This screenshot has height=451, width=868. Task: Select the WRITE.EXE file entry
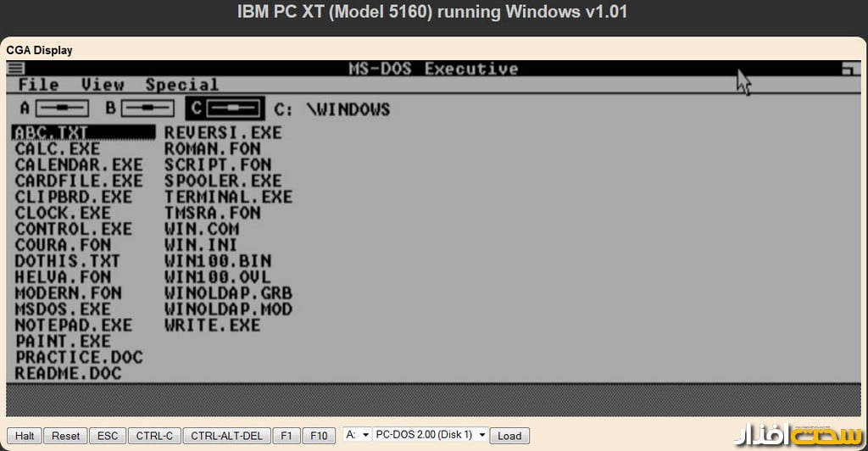click(x=212, y=326)
